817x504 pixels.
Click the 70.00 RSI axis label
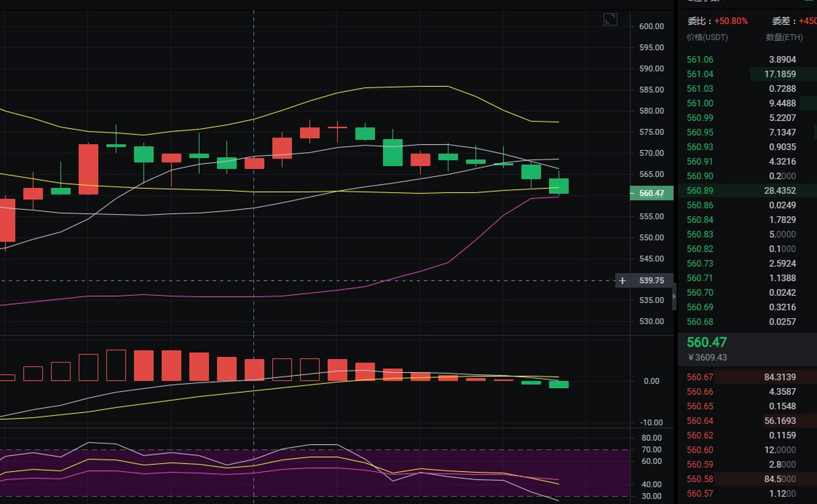[x=652, y=449]
